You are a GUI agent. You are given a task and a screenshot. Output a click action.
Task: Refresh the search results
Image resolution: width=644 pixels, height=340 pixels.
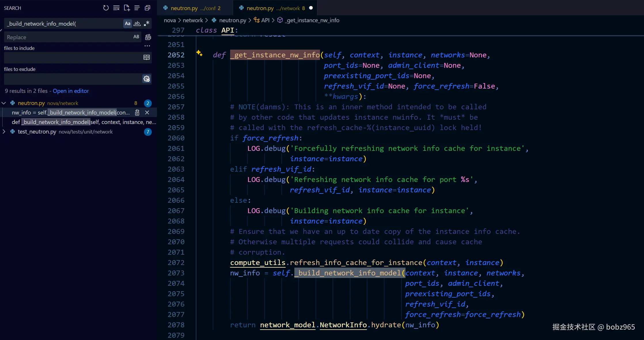tap(106, 8)
